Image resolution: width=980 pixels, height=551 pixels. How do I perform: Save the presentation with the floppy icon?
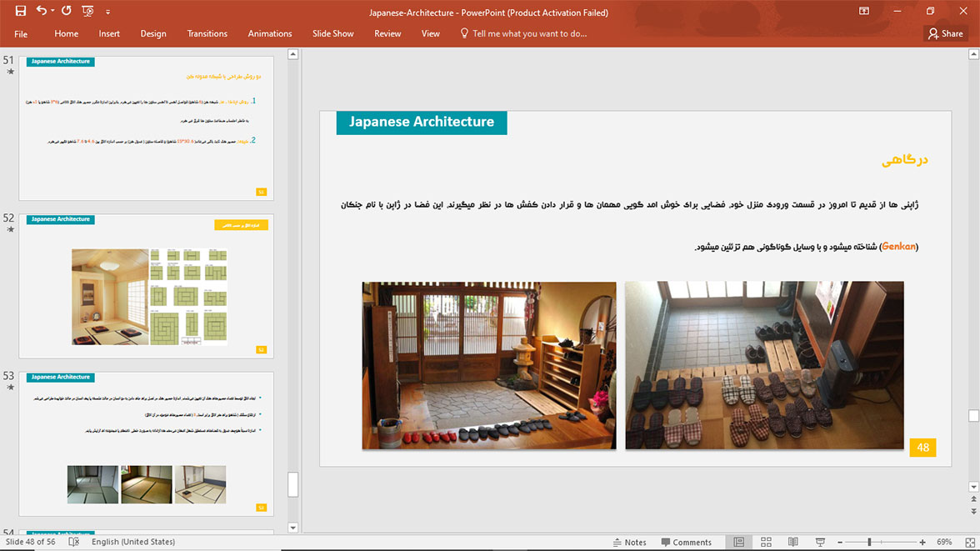pos(21,11)
